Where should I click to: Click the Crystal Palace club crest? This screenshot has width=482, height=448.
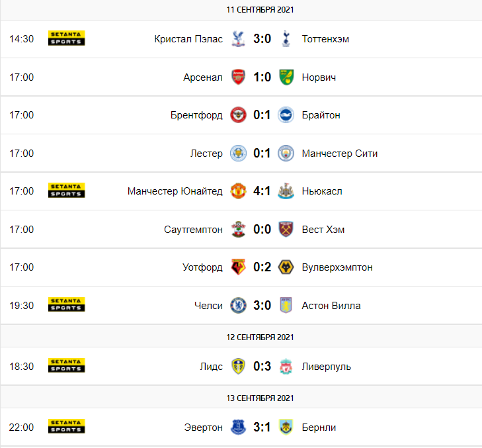click(x=238, y=39)
